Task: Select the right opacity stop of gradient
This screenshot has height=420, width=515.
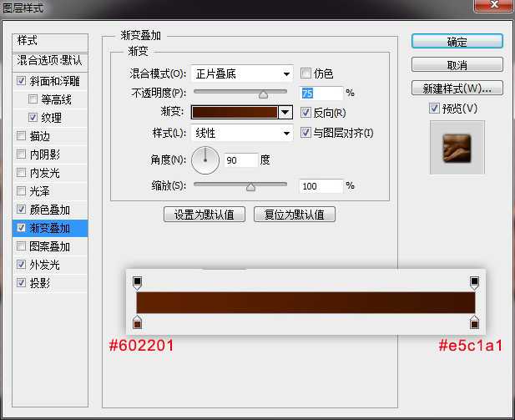Action: 474,283
